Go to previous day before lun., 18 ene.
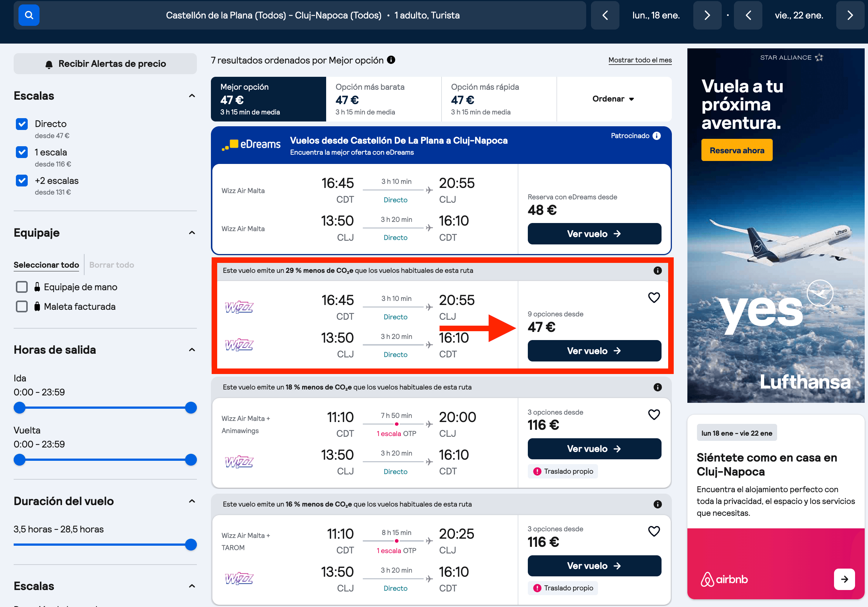This screenshot has width=868, height=607. click(605, 15)
